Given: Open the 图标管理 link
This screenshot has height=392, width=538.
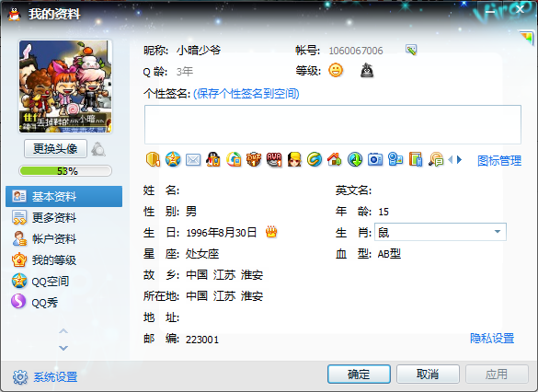Looking at the screenshot, I should click(x=499, y=161).
